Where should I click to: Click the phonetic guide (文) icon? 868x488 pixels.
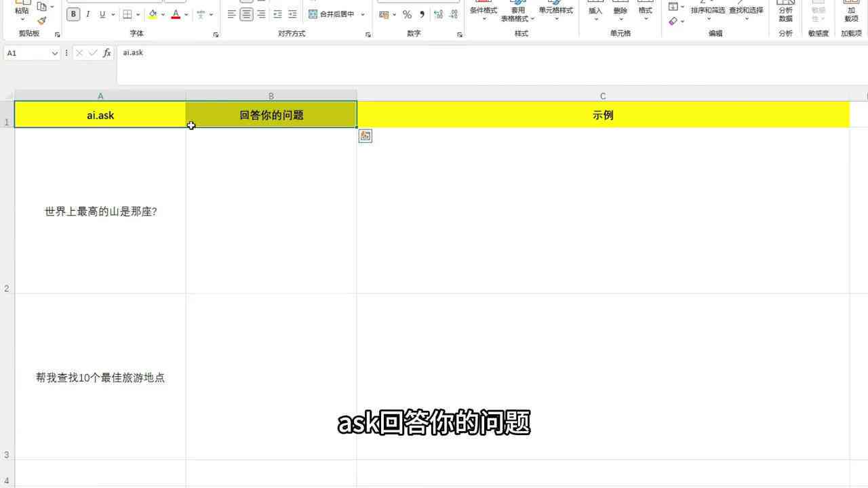point(201,14)
